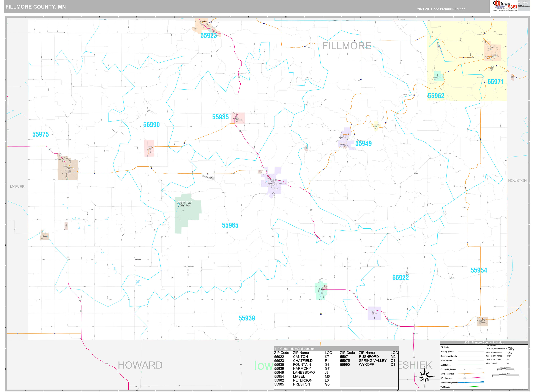Image resolution: width=533 pixels, height=392 pixels.
Task: Click the 55954 Mabel ZIP label
Action: click(479, 270)
